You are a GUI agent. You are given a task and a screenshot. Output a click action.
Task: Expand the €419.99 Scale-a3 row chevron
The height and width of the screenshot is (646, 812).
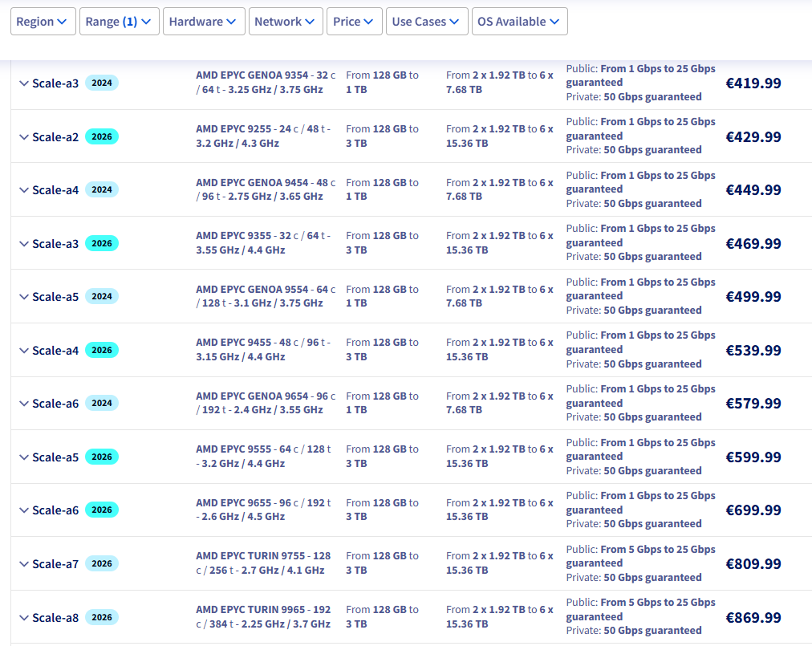pyautogui.click(x=24, y=83)
